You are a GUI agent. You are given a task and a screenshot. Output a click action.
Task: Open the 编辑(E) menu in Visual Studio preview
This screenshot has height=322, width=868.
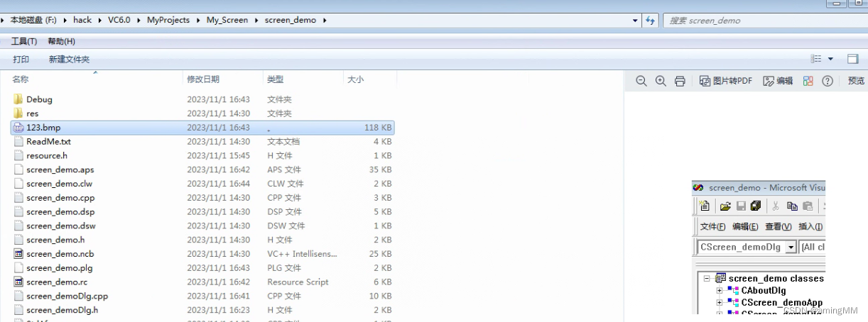(x=745, y=227)
